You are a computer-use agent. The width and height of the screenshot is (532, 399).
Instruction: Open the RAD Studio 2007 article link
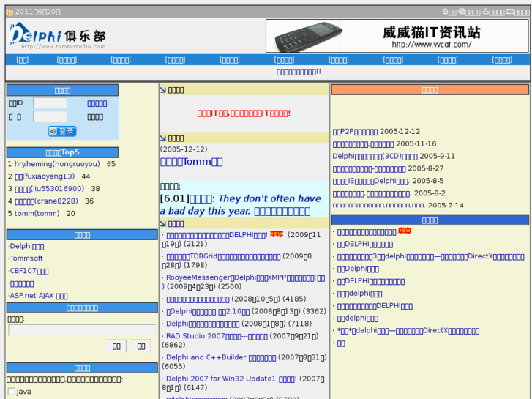(x=217, y=336)
